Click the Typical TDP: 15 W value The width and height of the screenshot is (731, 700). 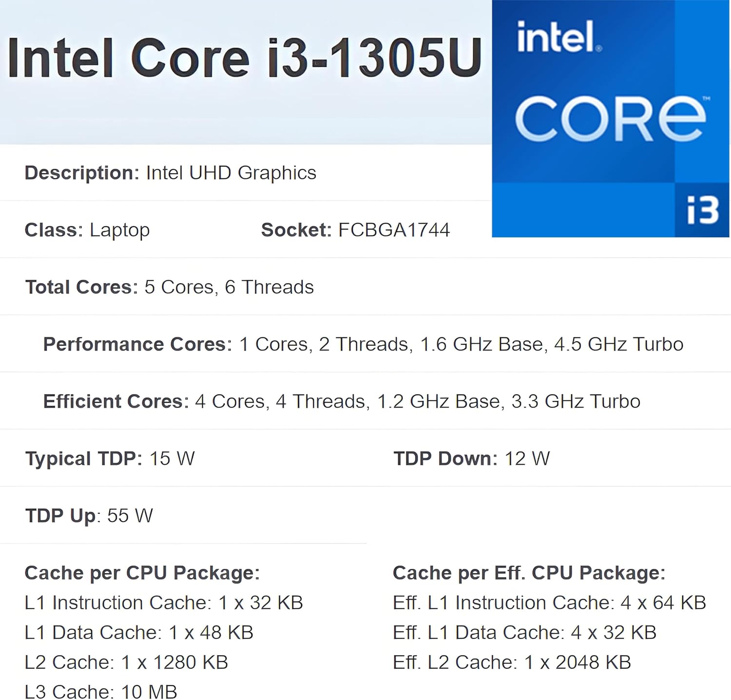pyautogui.click(x=110, y=459)
